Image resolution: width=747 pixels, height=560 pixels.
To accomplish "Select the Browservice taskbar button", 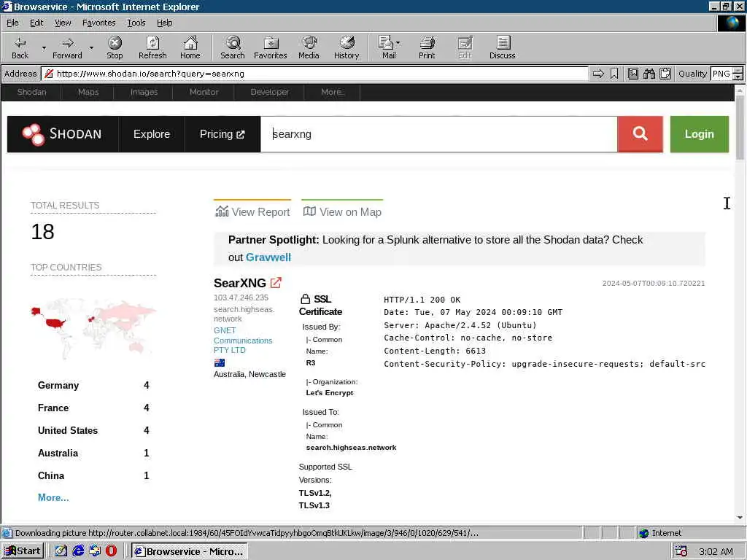I will click(190, 551).
